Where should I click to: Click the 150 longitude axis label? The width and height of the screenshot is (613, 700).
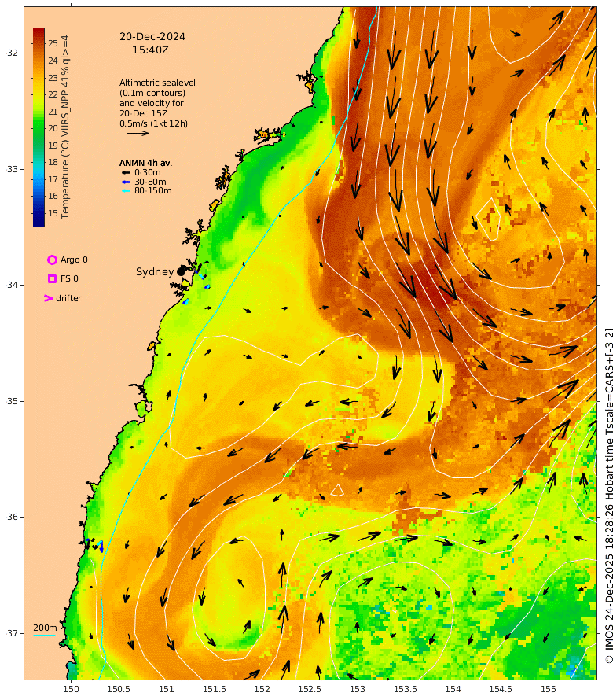point(71,689)
